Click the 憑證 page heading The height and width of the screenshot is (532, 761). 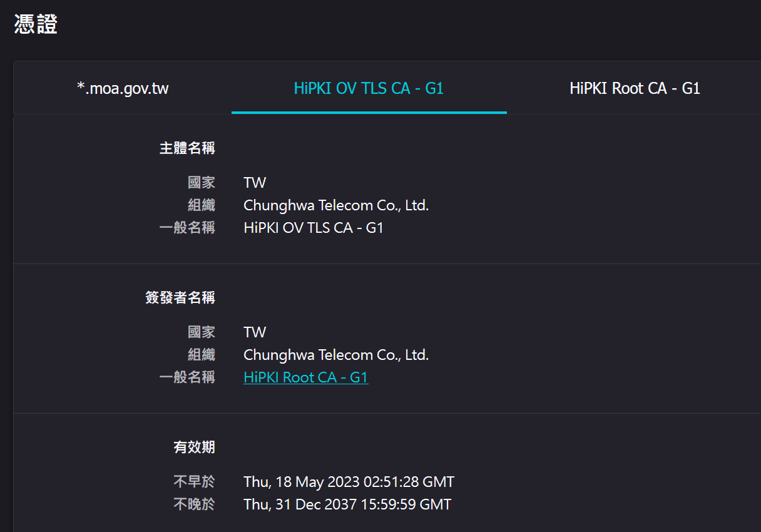pyautogui.click(x=36, y=24)
